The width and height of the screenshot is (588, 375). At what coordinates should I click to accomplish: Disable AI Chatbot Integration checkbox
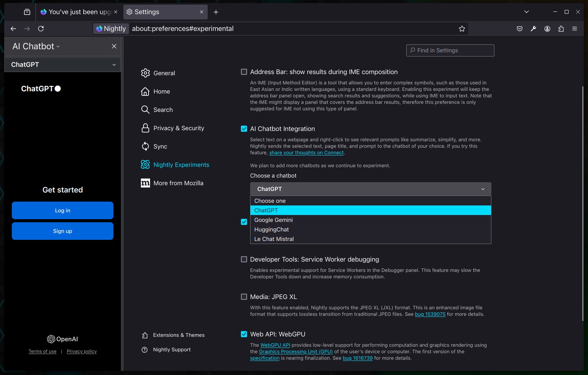click(x=244, y=129)
